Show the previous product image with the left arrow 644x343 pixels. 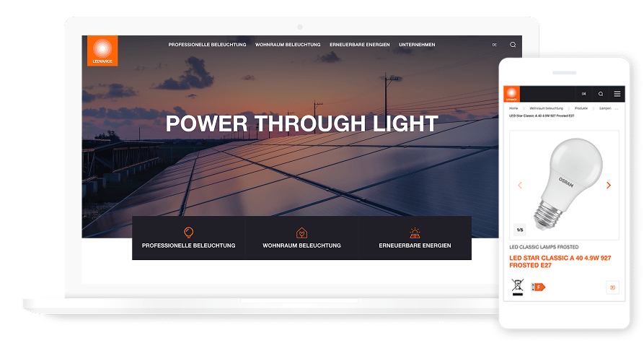(x=519, y=186)
